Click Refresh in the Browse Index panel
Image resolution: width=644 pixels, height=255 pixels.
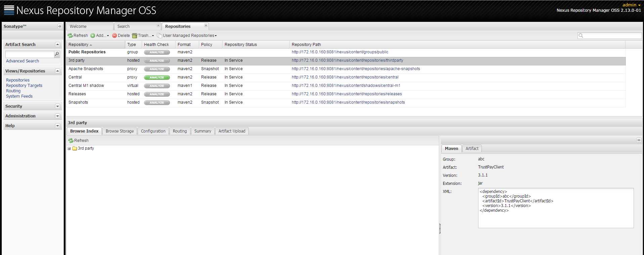click(78, 141)
